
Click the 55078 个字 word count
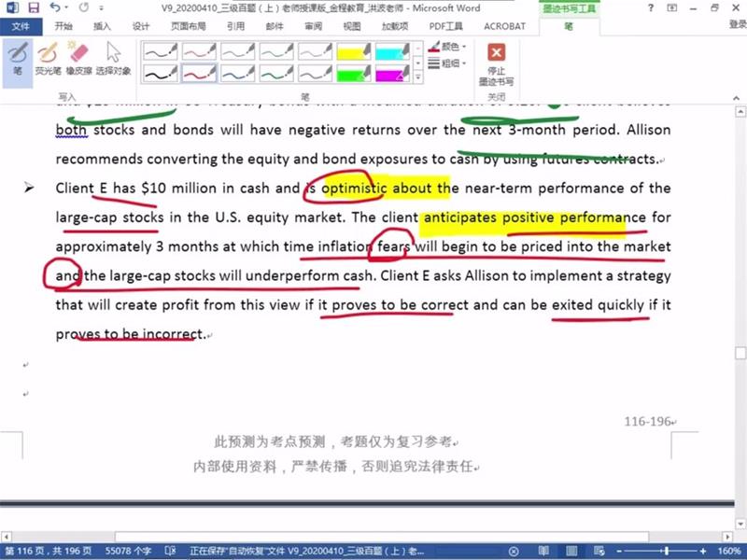point(128,552)
